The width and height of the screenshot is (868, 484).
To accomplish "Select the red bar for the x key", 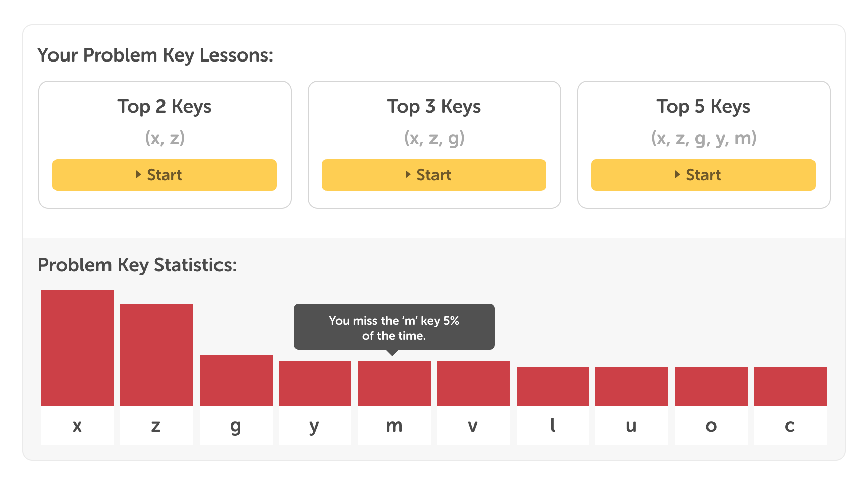I will [78, 348].
